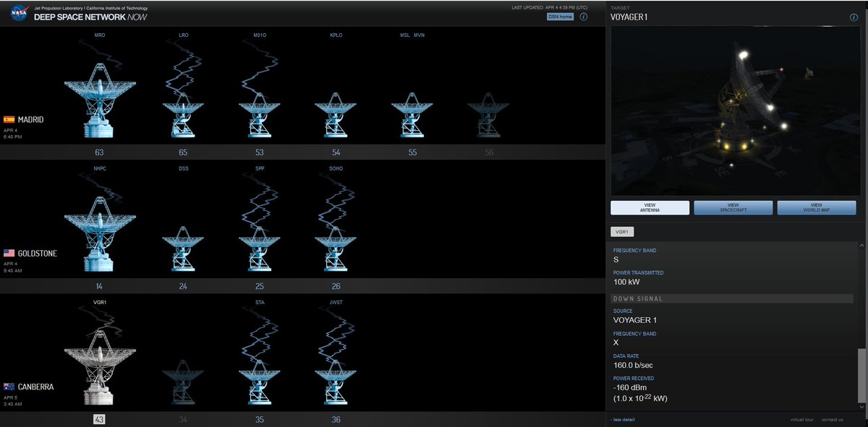This screenshot has width=868, height=427.
Task: Click the VGR1 label above dish 43
Action: 99,302
